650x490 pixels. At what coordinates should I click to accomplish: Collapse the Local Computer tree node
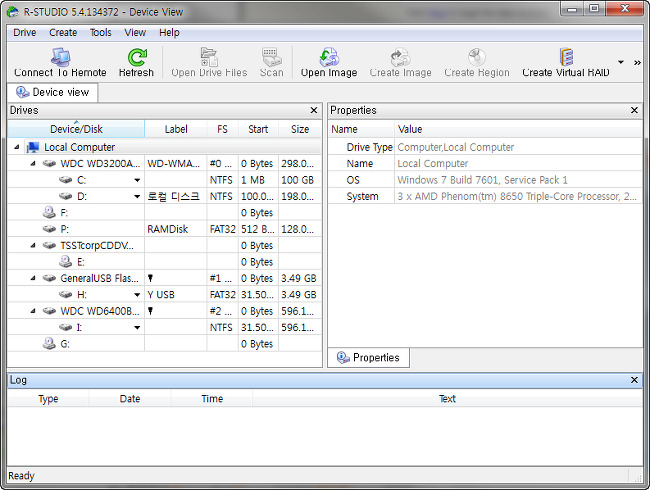[17, 147]
